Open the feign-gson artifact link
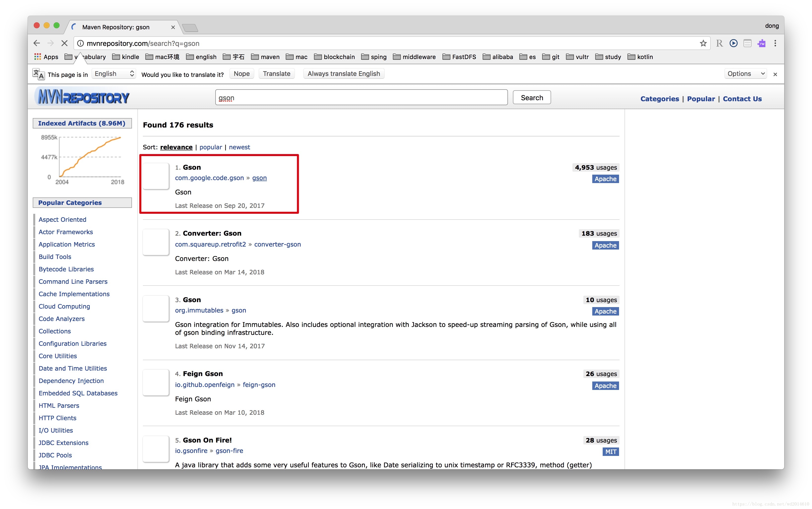 click(x=259, y=385)
